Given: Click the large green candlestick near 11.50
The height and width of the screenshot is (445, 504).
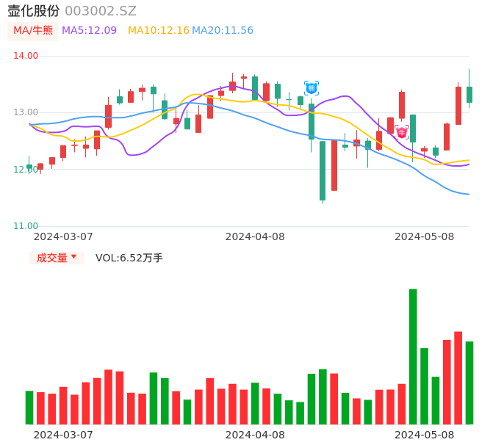Looking at the screenshot, I should point(323,170).
